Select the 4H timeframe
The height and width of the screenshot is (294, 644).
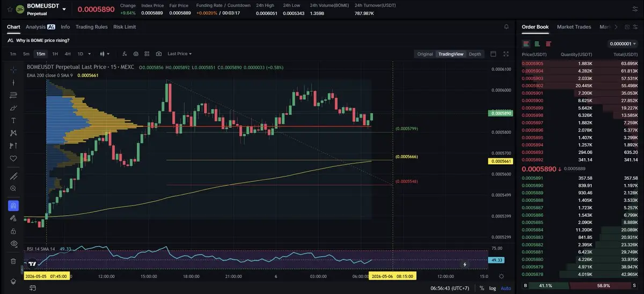coord(68,54)
